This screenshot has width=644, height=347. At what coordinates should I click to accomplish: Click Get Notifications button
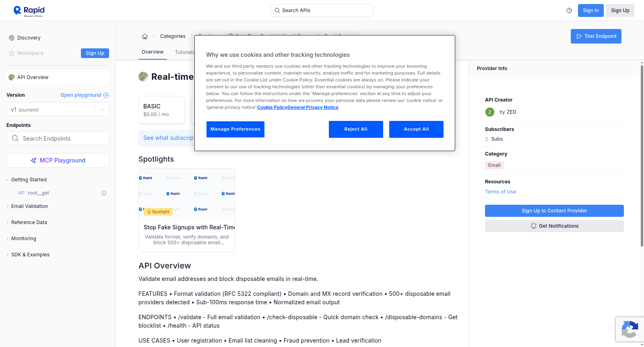click(554, 226)
